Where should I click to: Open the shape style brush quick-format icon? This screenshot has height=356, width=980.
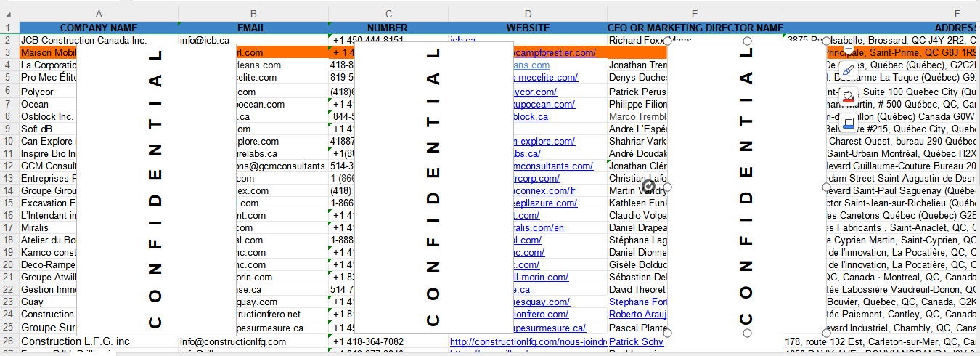848,71
